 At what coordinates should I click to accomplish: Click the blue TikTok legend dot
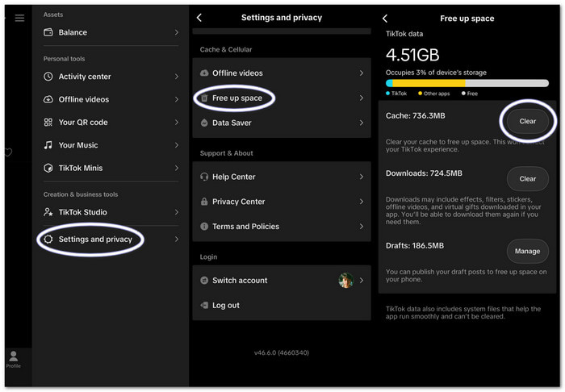[x=388, y=94]
